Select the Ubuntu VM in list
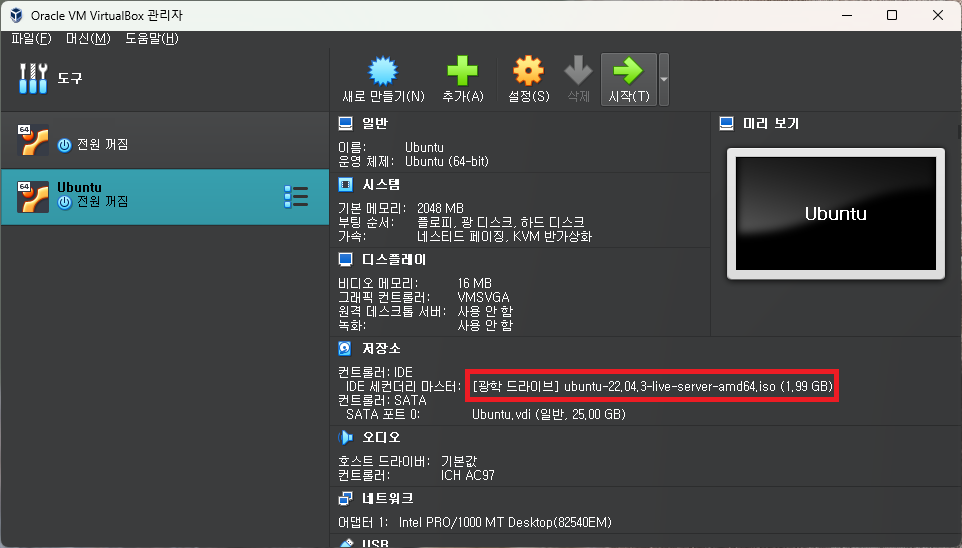This screenshot has height=548, width=962. point(164,197)
